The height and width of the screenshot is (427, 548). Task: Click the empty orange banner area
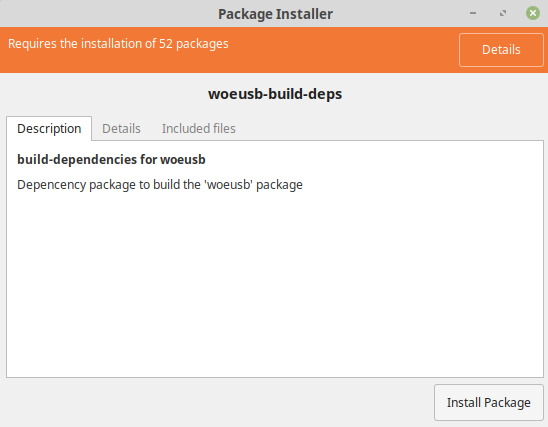click(342, 50)
